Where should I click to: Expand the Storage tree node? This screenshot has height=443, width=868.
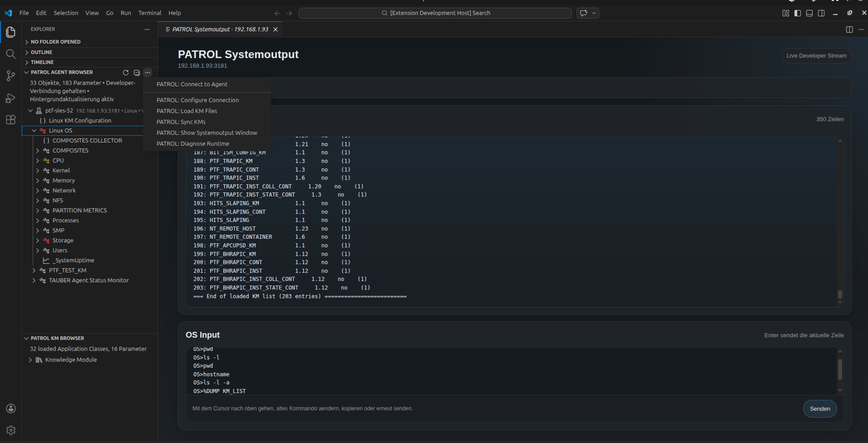point(38,240)
